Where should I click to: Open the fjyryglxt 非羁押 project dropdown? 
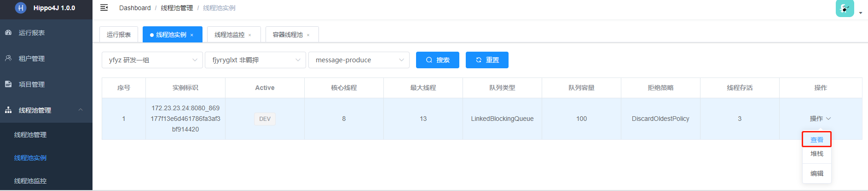(255, 60)
